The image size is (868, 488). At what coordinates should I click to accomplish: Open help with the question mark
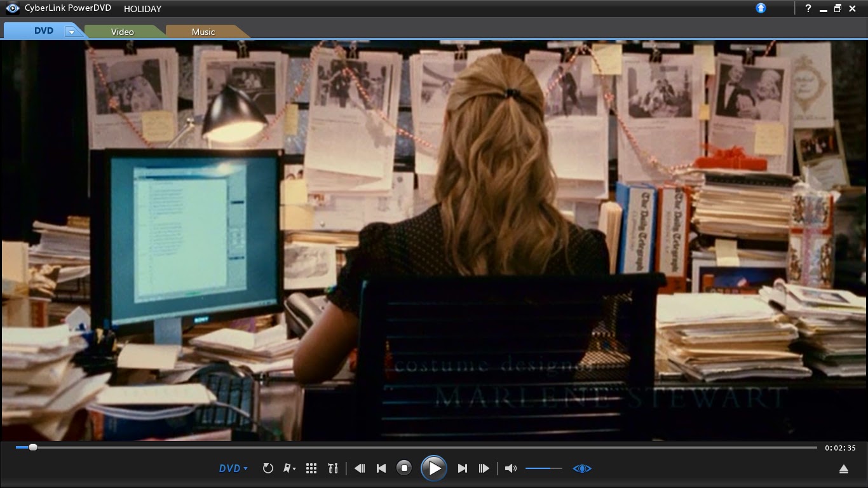pos(808,9)
